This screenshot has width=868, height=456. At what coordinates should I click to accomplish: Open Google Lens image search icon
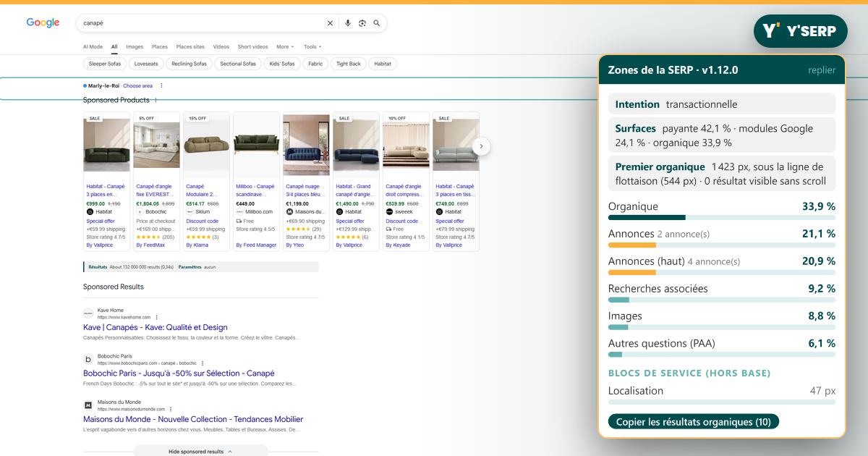pos(362,23)
